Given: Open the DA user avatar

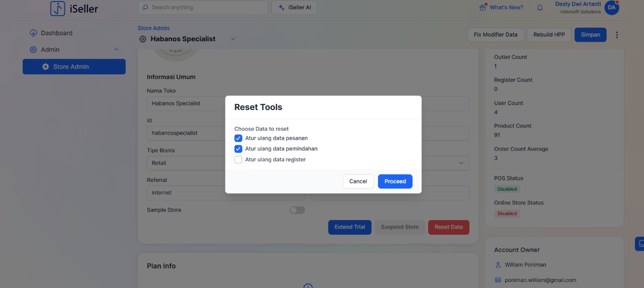Looking at the screenshot, I should 611,8.
